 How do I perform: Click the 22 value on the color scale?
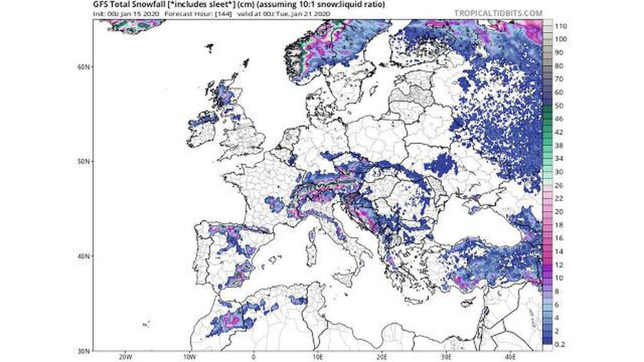559,199
